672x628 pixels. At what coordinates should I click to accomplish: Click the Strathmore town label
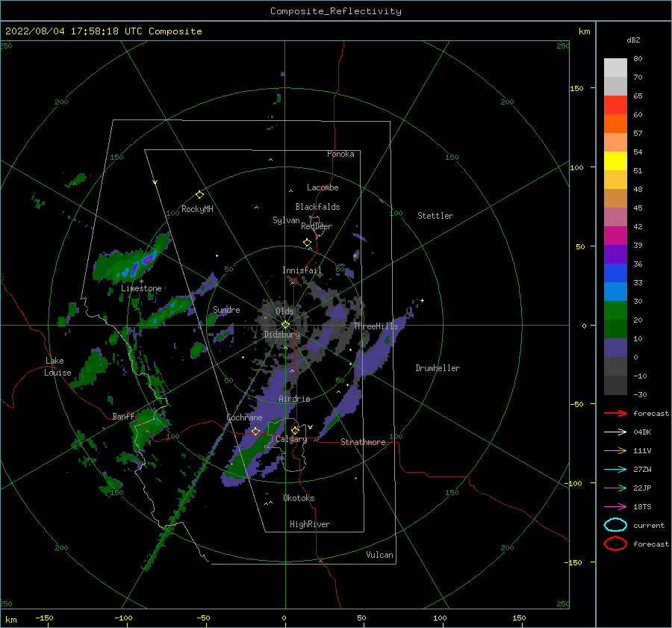click(363, 442)
